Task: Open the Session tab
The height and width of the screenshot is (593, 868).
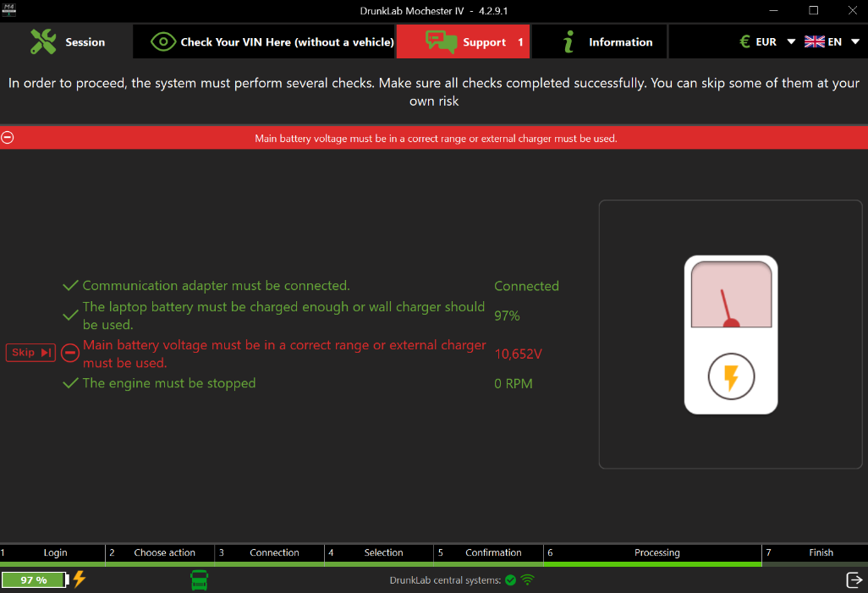Action: pyautogui.click(x=67, y=41)
